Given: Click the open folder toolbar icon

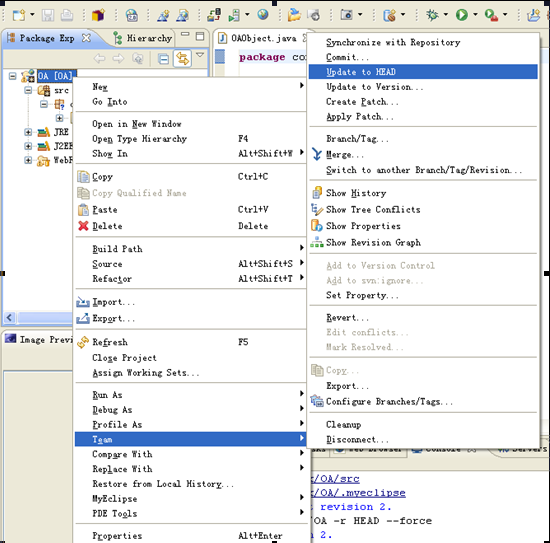Looking at the screenshot, I should tap(294, 15).
